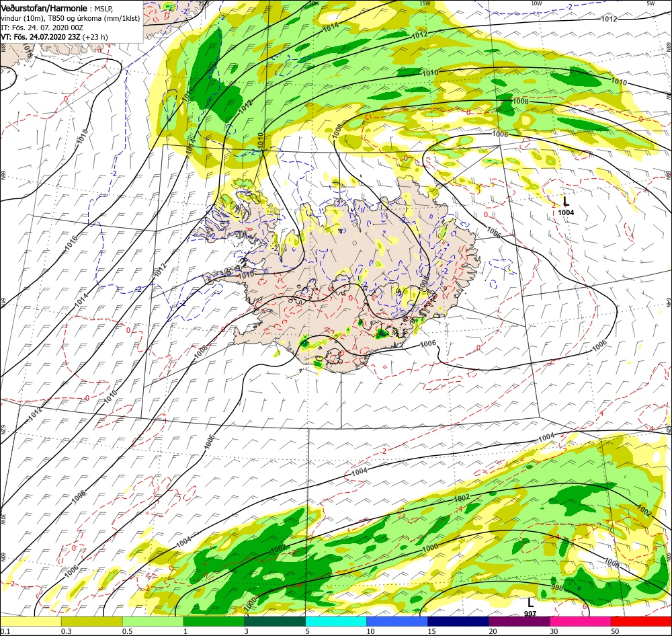Screen dimensions: 672x636
Task: Click the '15W' longitude label at the top
Action: pyautogui.click(x=425, y=3)
